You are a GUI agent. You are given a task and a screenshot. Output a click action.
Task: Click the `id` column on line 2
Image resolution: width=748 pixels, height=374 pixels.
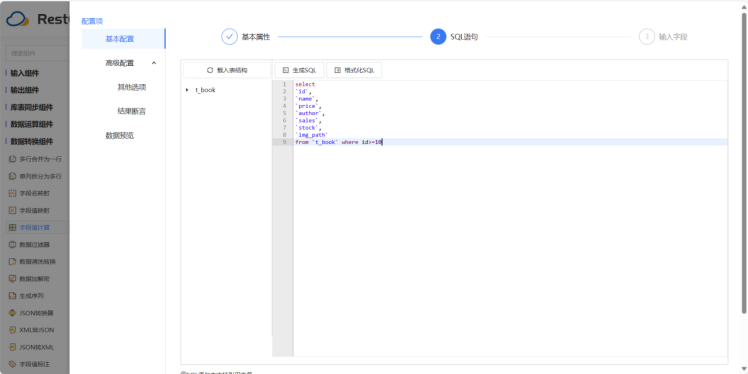click(301, 92)
